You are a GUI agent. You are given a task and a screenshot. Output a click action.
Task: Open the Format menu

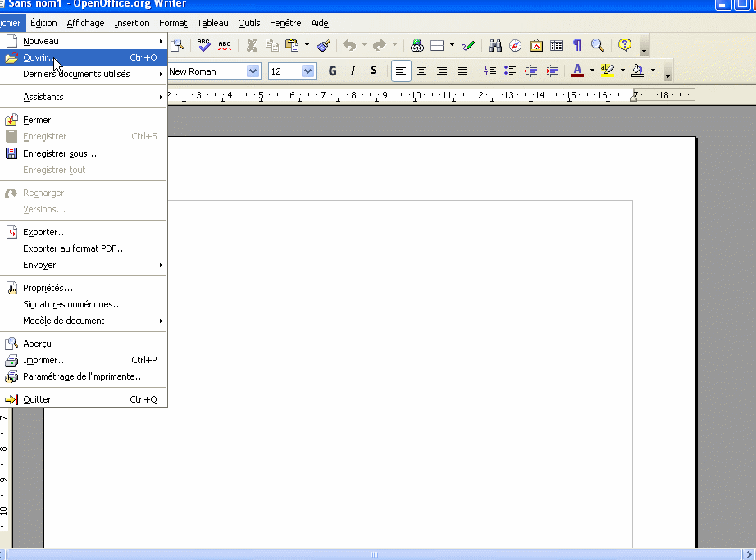pos(173,23)
